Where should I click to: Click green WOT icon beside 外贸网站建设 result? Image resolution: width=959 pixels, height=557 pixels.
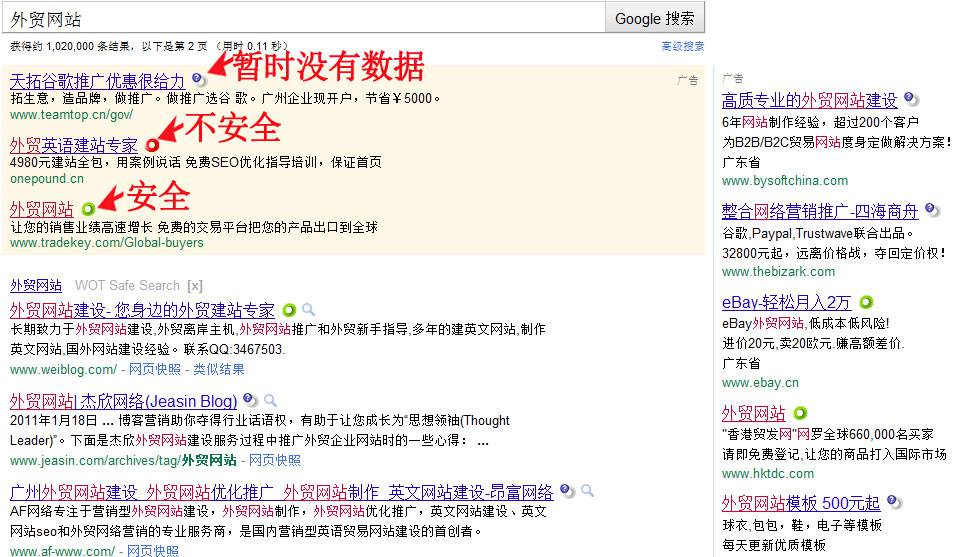pos(289,310)
